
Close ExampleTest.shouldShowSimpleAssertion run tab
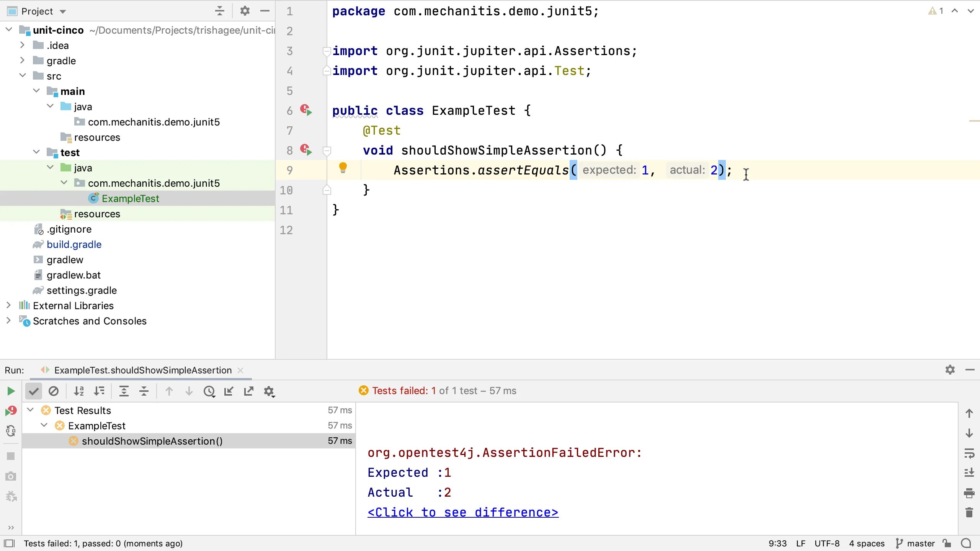click(x=240, y=370)
